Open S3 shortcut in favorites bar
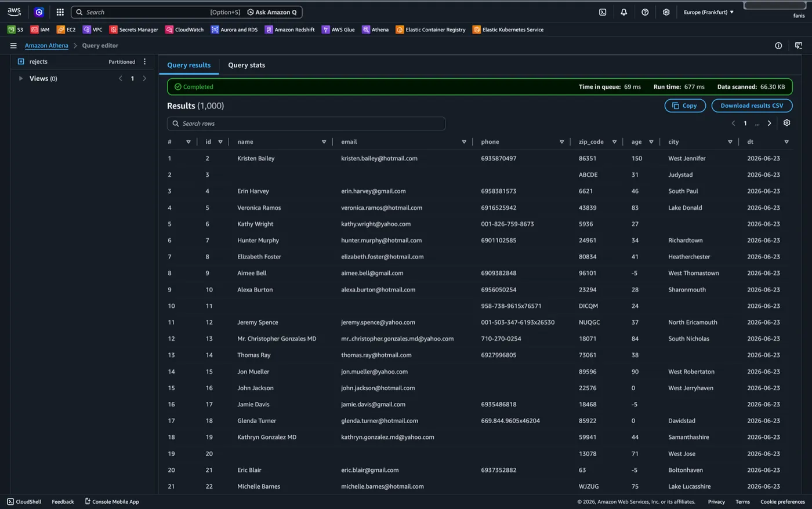Screen dimensions: 812x509 [x=16, y=30]
